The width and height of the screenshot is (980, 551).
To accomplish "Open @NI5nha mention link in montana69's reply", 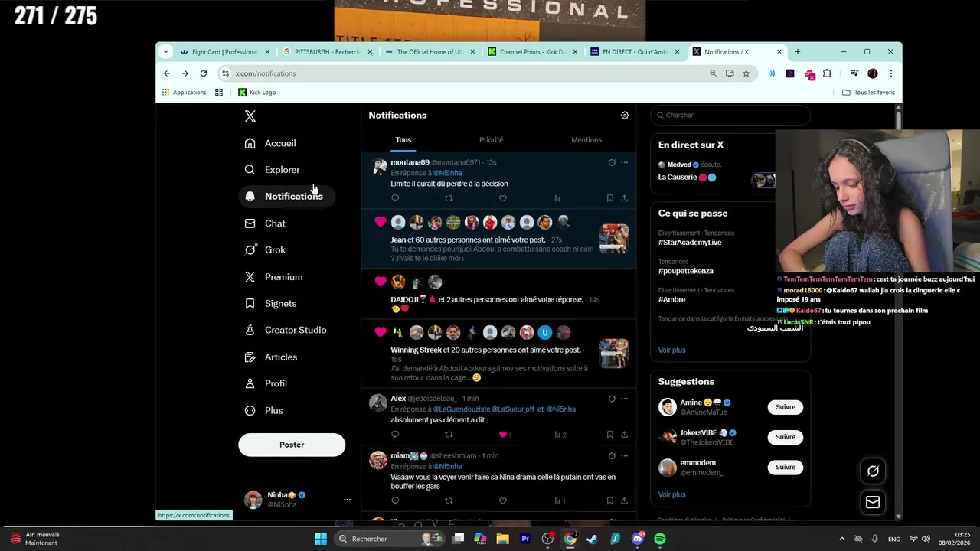I will pos(447,173).
